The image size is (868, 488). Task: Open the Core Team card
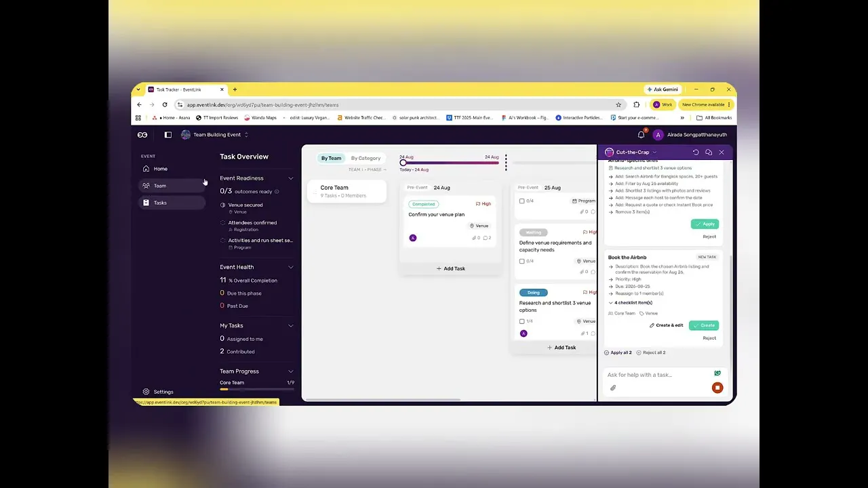coord(347,191)
